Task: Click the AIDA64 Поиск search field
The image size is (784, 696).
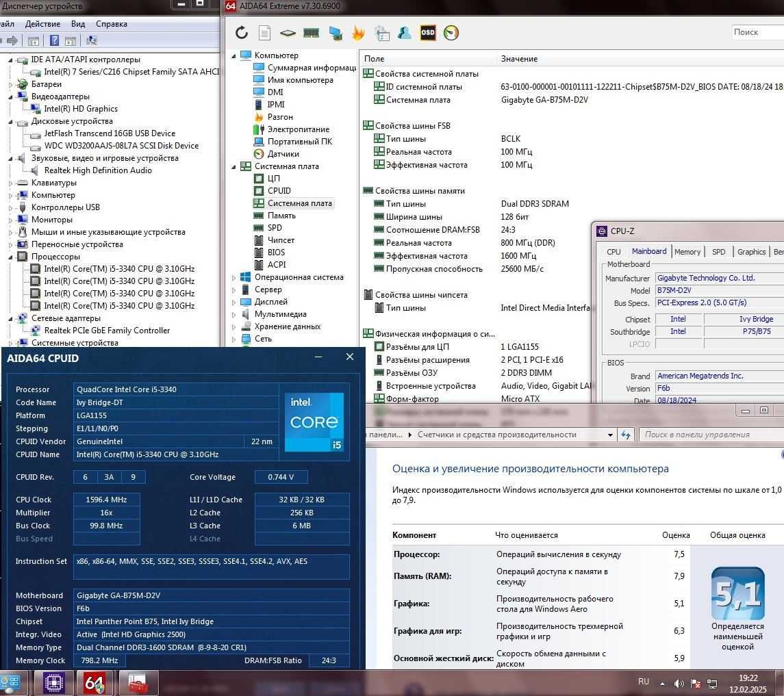Action: click(x=758, y=32)
